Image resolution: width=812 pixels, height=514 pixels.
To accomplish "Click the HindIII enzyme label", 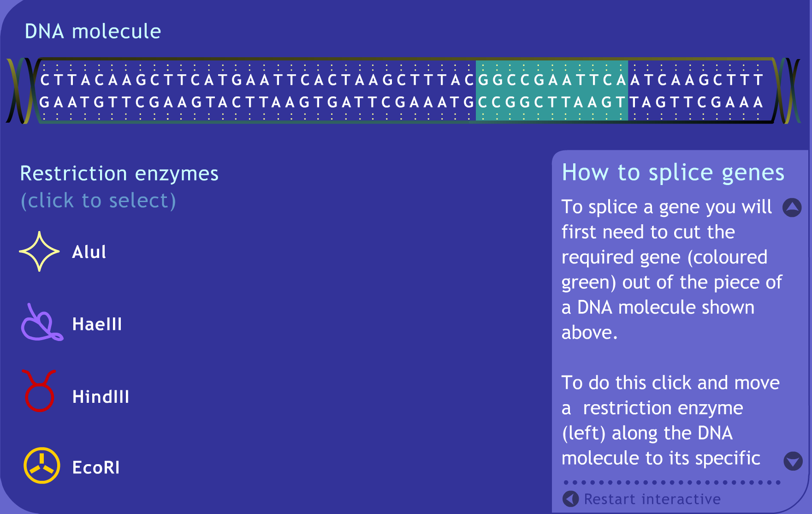I will 101,397.
